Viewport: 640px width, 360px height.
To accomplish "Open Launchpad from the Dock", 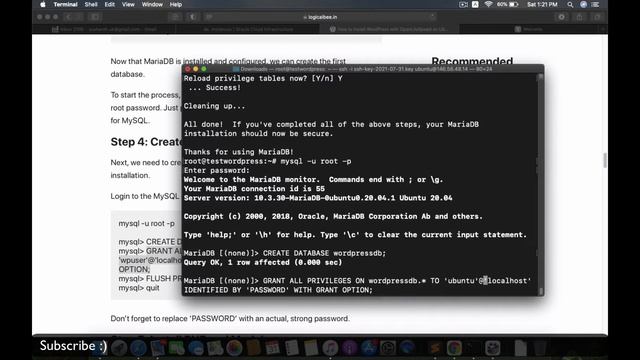I will tap(119, 348).
